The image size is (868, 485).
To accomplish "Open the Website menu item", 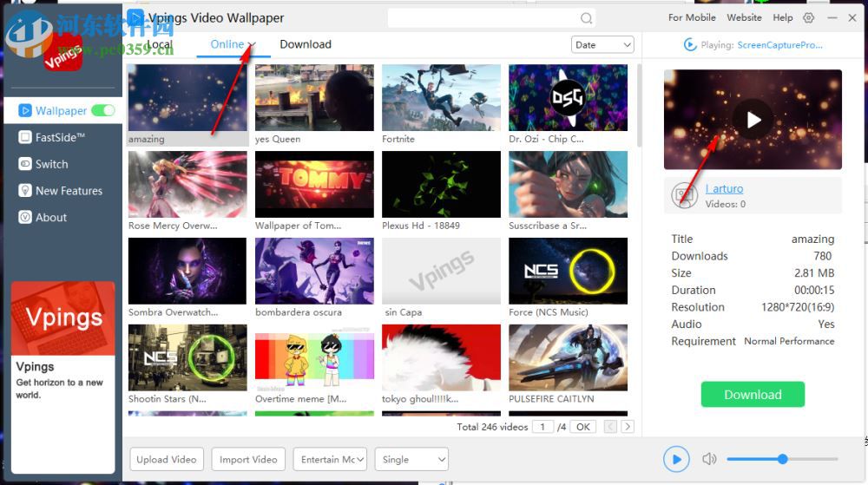I will (x=744, y=17).
